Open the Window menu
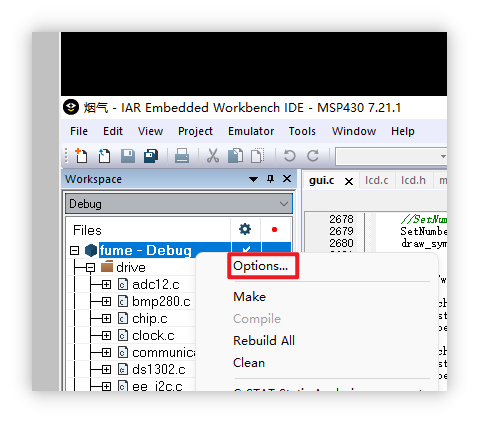 click(354, 131)
